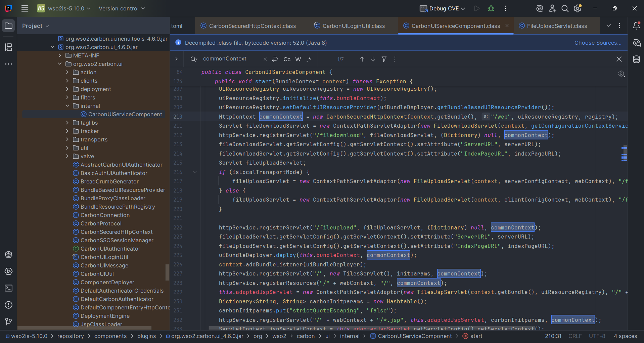Open the Structure tool window
The height and width of the screenshot is (343, 644).
point(8,47)
